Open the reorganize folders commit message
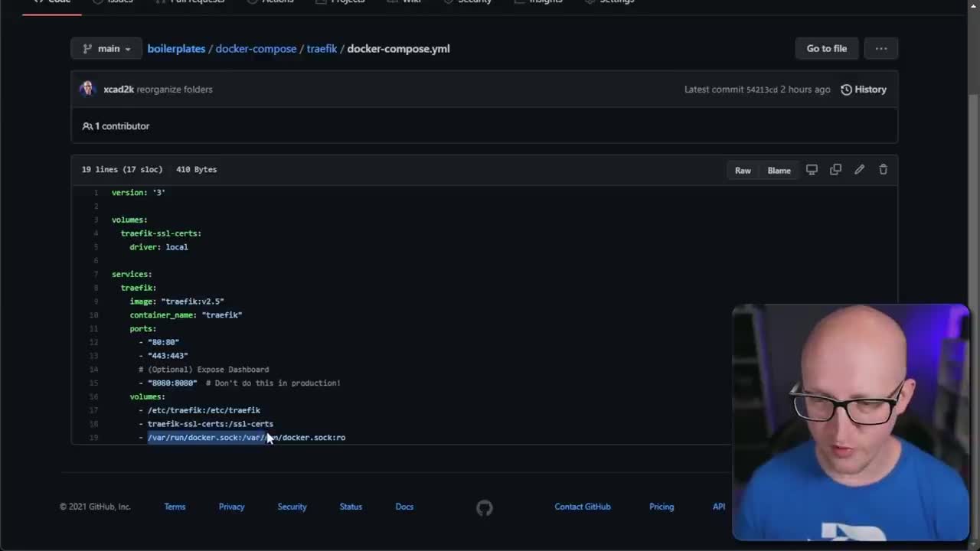The height and width of the screenshot is (551, 980). coord(175,90)
